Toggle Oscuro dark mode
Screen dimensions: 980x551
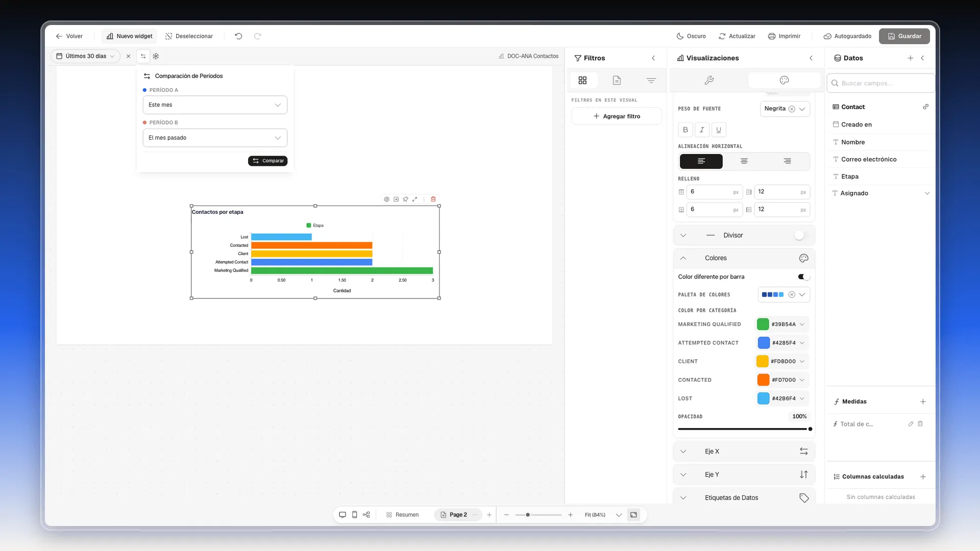tap(691, 36)
